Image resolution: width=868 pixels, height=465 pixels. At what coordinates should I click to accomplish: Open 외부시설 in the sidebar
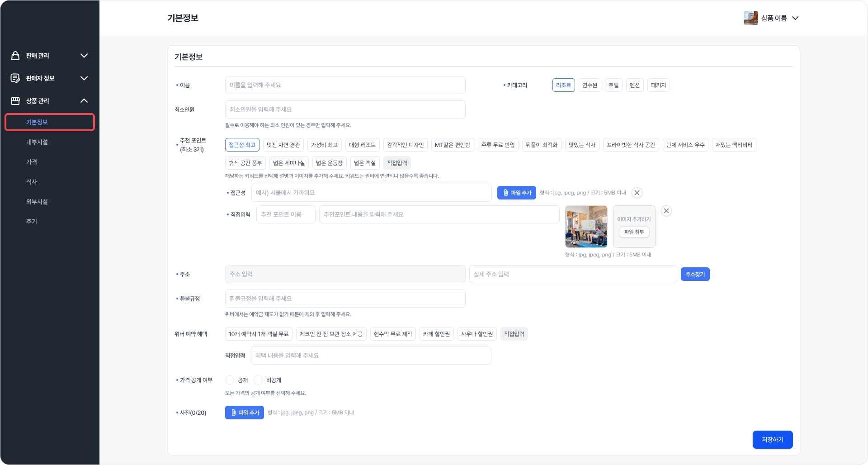[37, 202]
